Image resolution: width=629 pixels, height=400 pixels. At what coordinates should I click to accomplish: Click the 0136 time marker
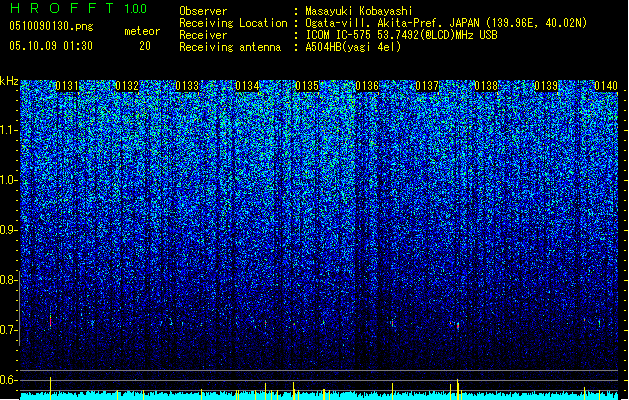[x=367, y=86]
